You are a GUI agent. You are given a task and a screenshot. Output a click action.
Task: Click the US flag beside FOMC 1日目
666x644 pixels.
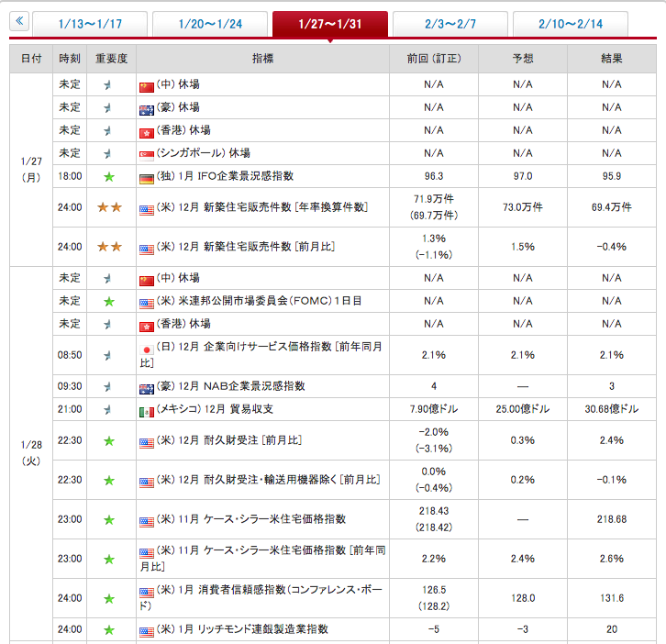coord(147,304)
